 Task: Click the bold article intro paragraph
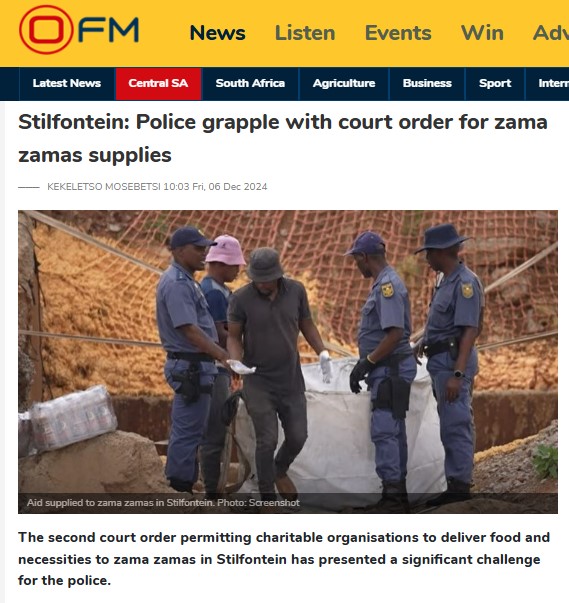pyautogui.click(x=284, y=559)
